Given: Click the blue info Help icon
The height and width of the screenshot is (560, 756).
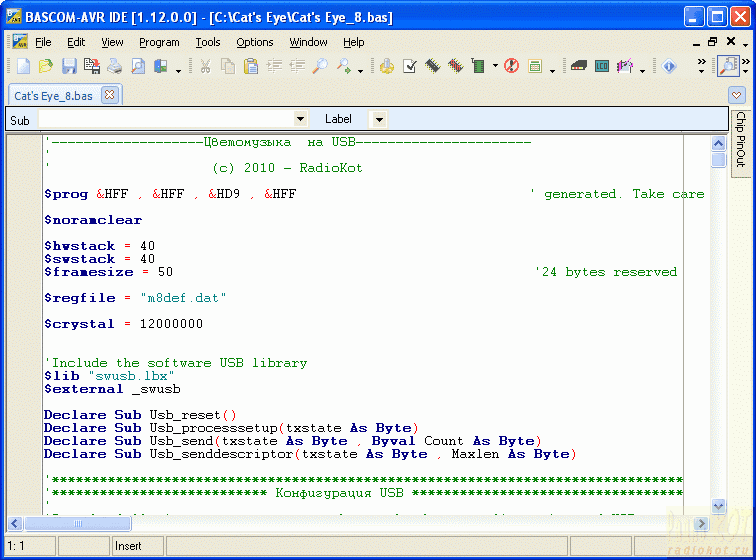Looking at the screenshot, I should [x=670, y=67].
